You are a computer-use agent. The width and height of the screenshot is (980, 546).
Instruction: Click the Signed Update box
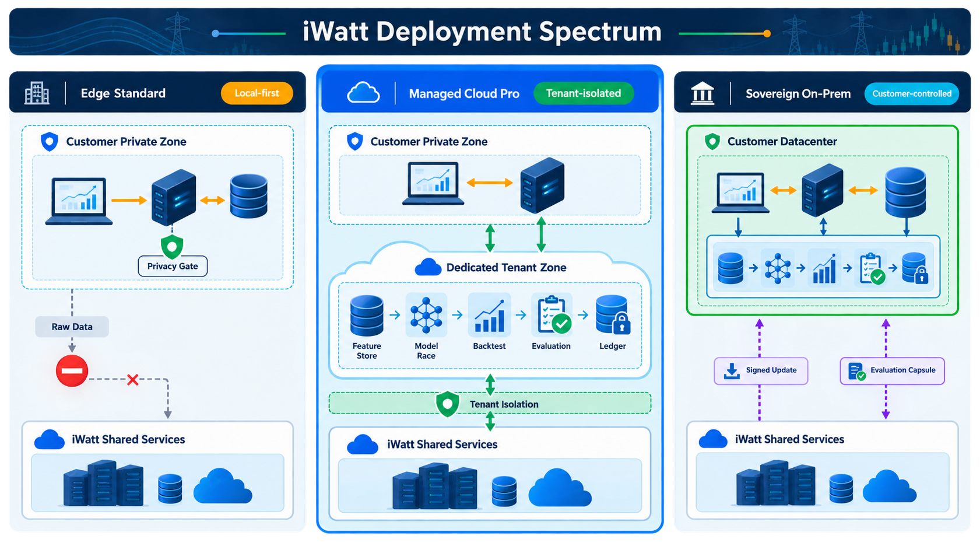coord(761,371)
